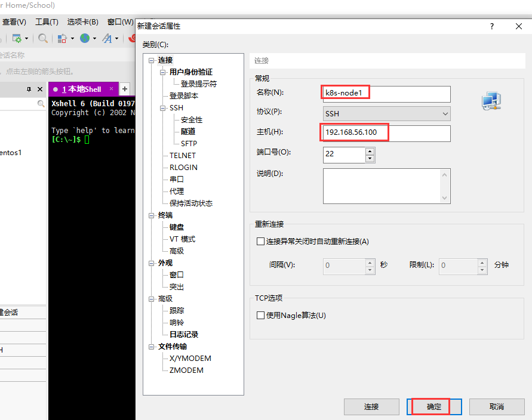Collapse the 外观 tree node
This screenshot has width=532, height=420.
[151, 263]
